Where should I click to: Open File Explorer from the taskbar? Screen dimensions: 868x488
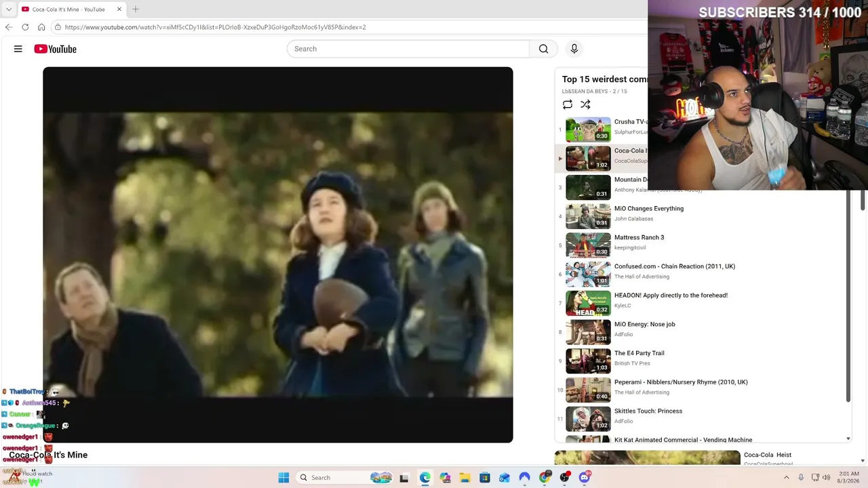[465, 478]
